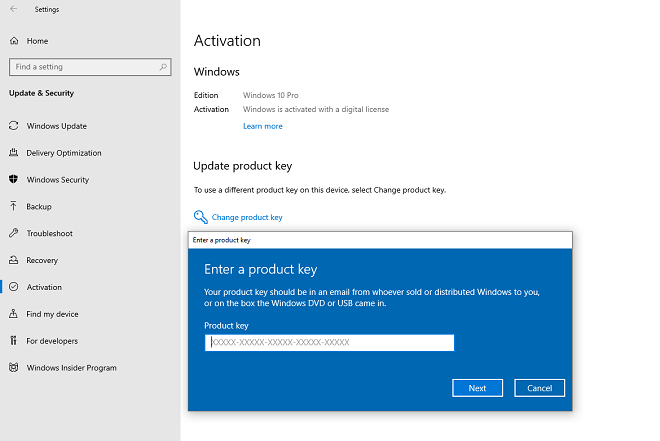
Task: Follow the Learn more link
Action: click(262, 126)
